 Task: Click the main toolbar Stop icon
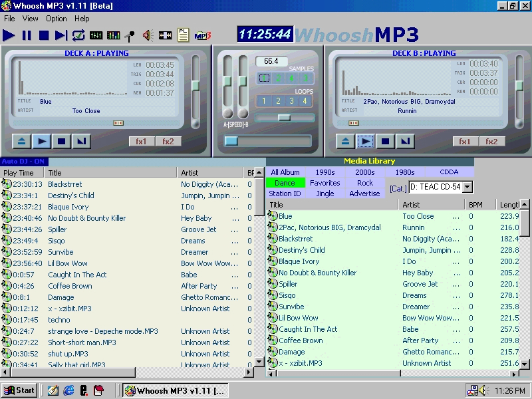pyautogui.click(x=44, y=35)
